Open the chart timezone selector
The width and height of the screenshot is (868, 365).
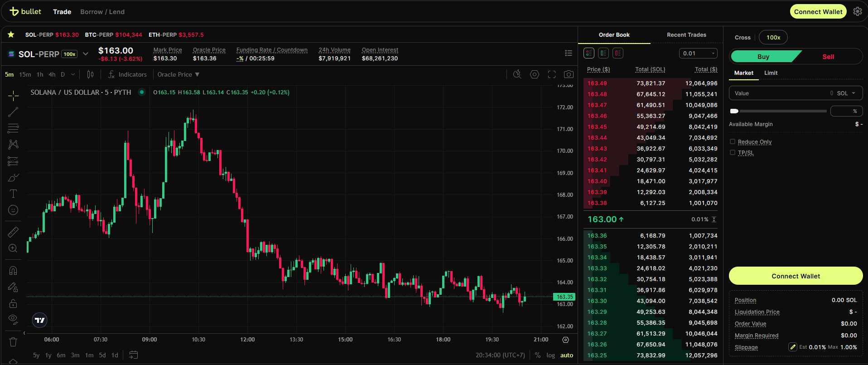tap(500, 355)
